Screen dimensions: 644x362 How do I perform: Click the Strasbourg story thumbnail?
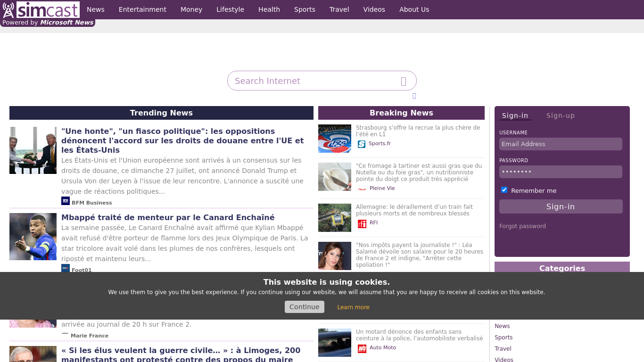[335, 139]
